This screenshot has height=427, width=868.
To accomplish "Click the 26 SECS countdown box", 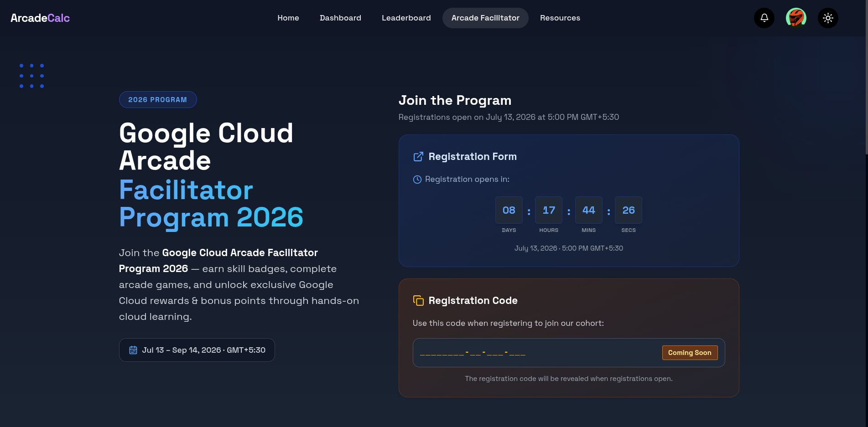I will click(x=629, y=210).
